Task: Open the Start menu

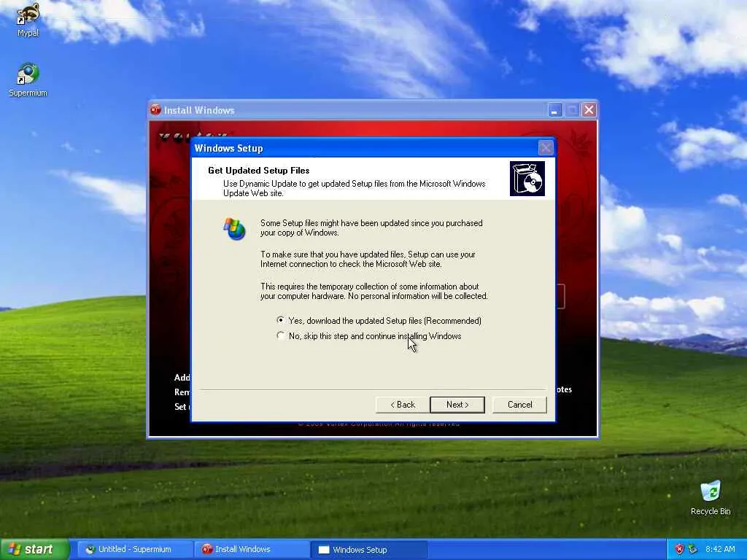Action: pos(34,549)
